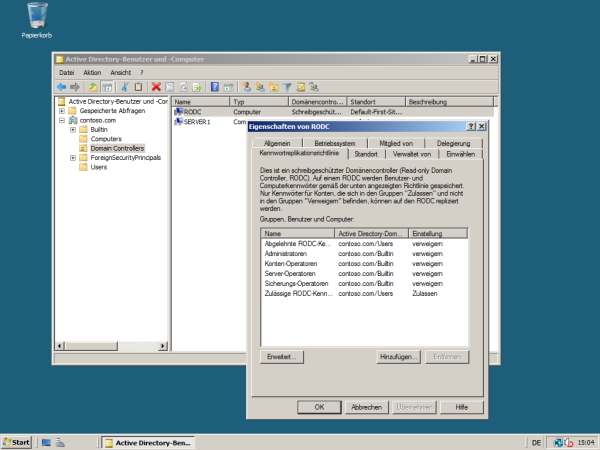Open the Papierkorb desktop icon
Viewport: 600px width, 450px height.
[x=37, y=20]
